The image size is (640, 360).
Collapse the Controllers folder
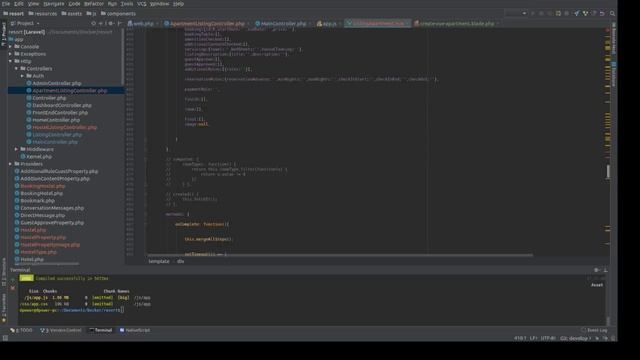(x=16, y=69)
